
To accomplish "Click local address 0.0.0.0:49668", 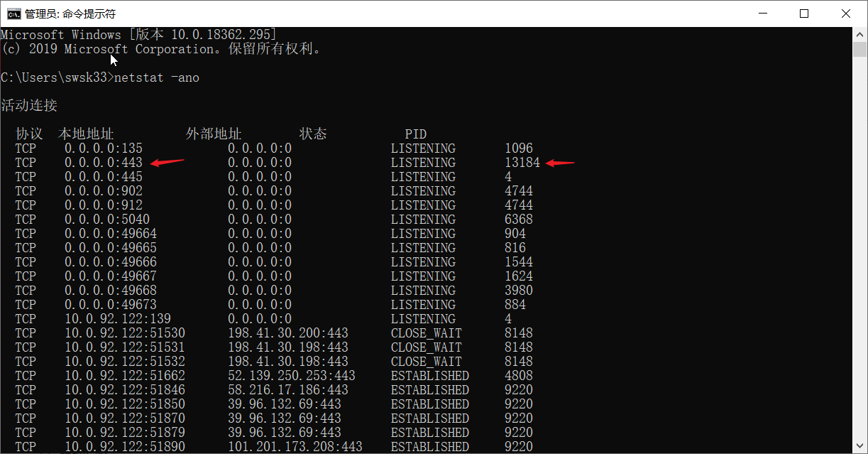I will point(111,291).
